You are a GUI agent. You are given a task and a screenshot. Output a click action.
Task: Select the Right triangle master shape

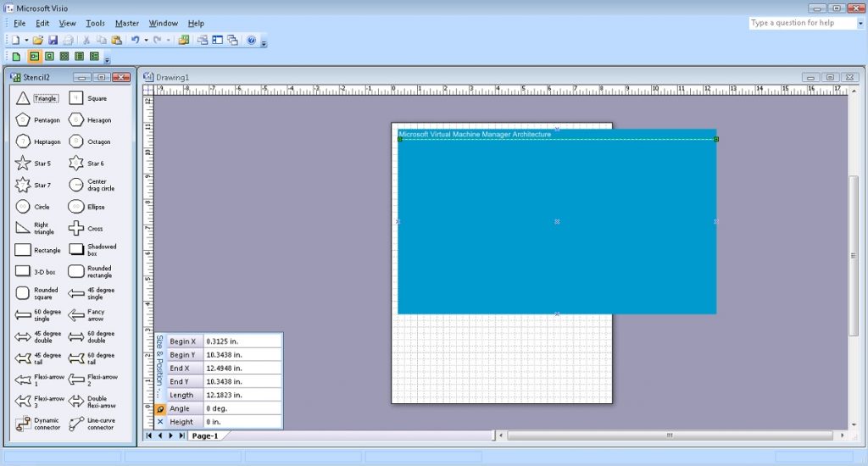click(x=35, y=228)
